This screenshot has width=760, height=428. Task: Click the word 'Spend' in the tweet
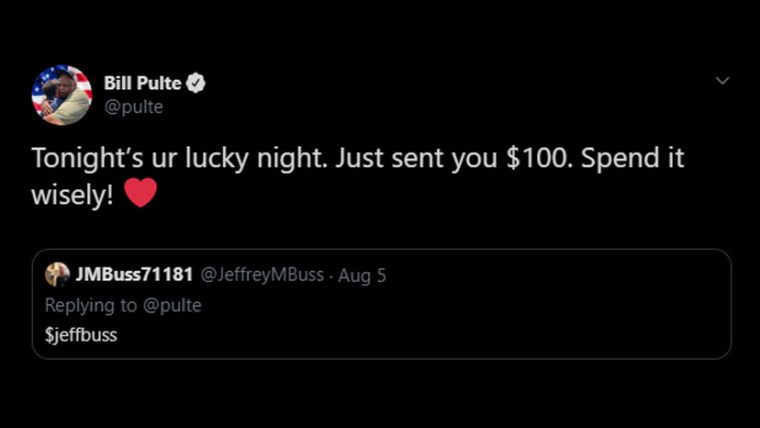coord(619,159)
